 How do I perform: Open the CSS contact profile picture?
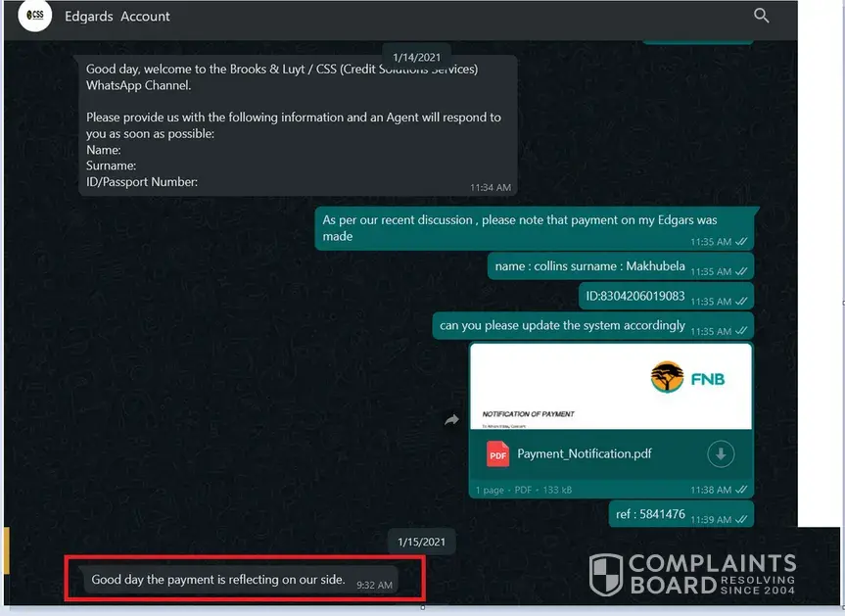35,15
